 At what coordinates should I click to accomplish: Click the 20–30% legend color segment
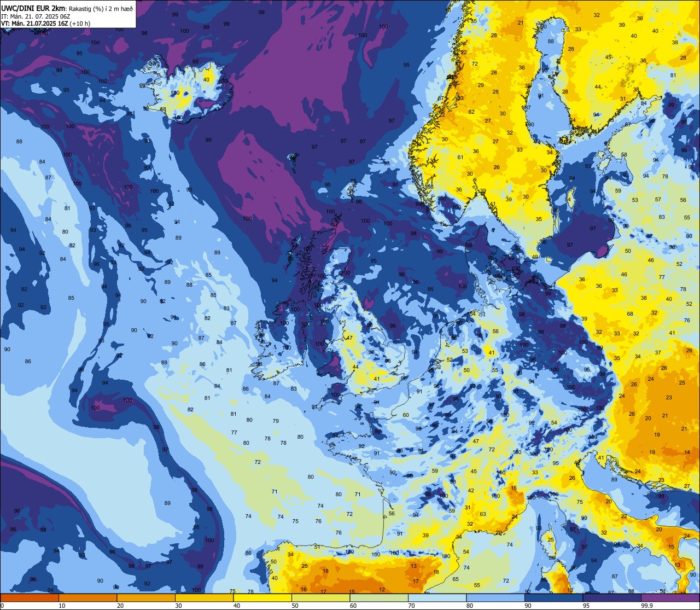[x=146, y=598]
